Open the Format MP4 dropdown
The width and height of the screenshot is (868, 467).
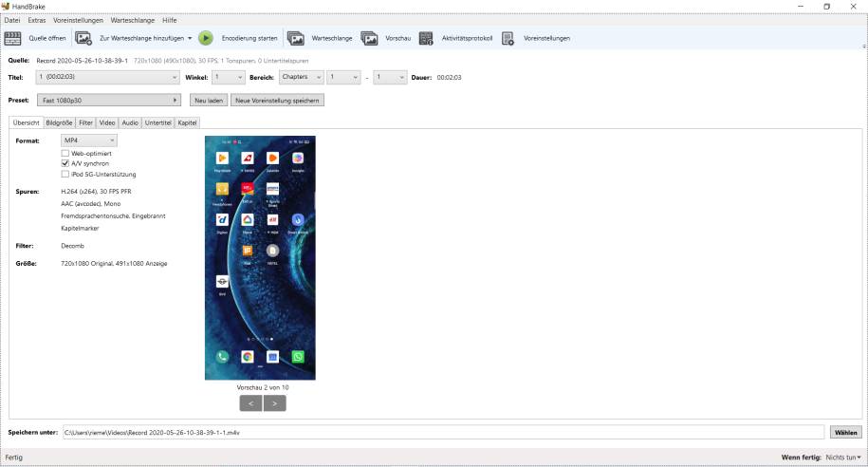tap(89, 140)
